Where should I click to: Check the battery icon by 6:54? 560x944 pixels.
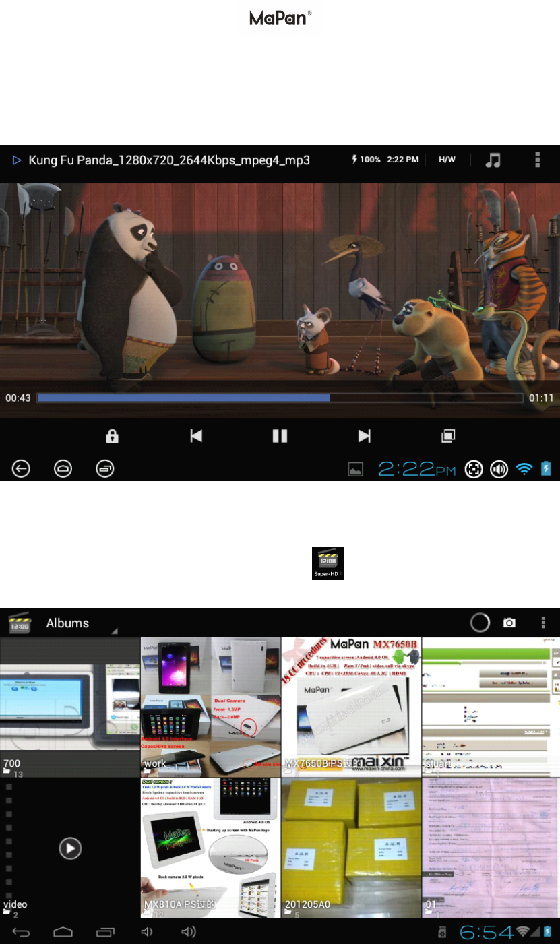[x=548, y=932]
